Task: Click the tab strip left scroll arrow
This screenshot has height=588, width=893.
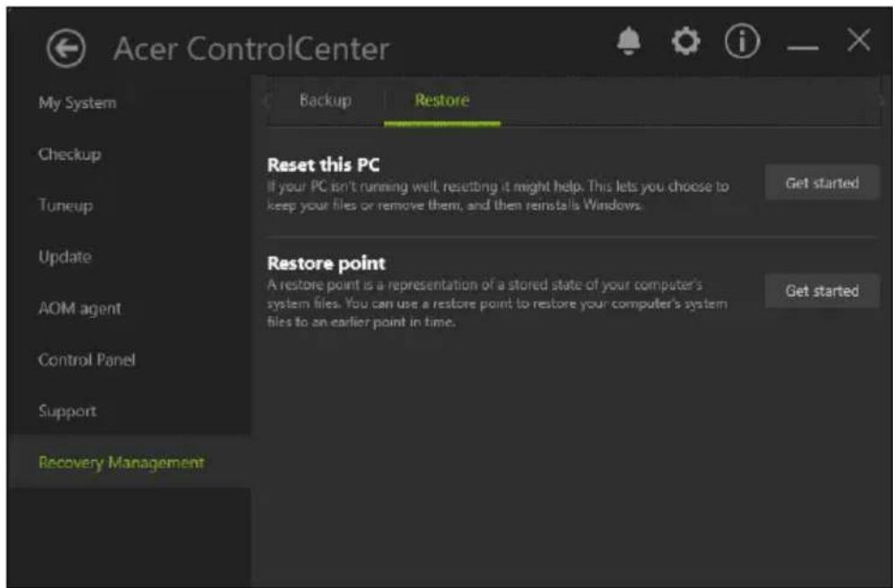Action: click(x=267, y=102)
